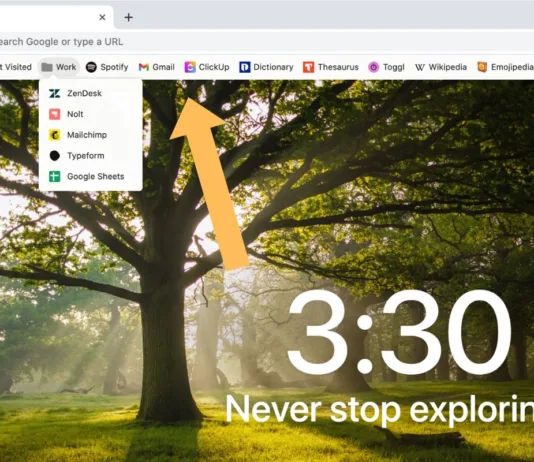Click the yellow Mailchimp icon
Viewport: 534px width, 462px height.
(54, 135)
